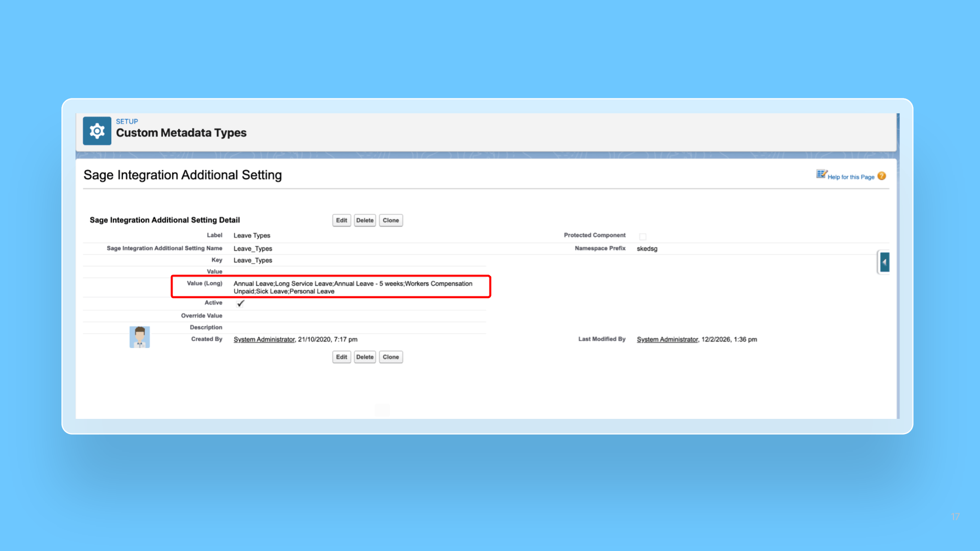This screenshot has width=980, height=551.
Task: Open Created By System Administrator link
Action: pyautogui.click(x=264, y=339)
